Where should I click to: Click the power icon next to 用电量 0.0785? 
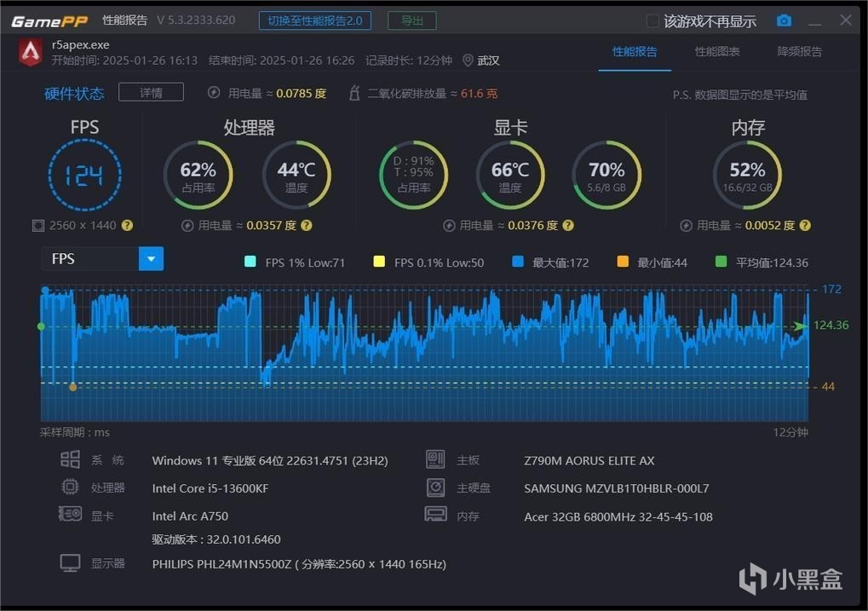214,93
